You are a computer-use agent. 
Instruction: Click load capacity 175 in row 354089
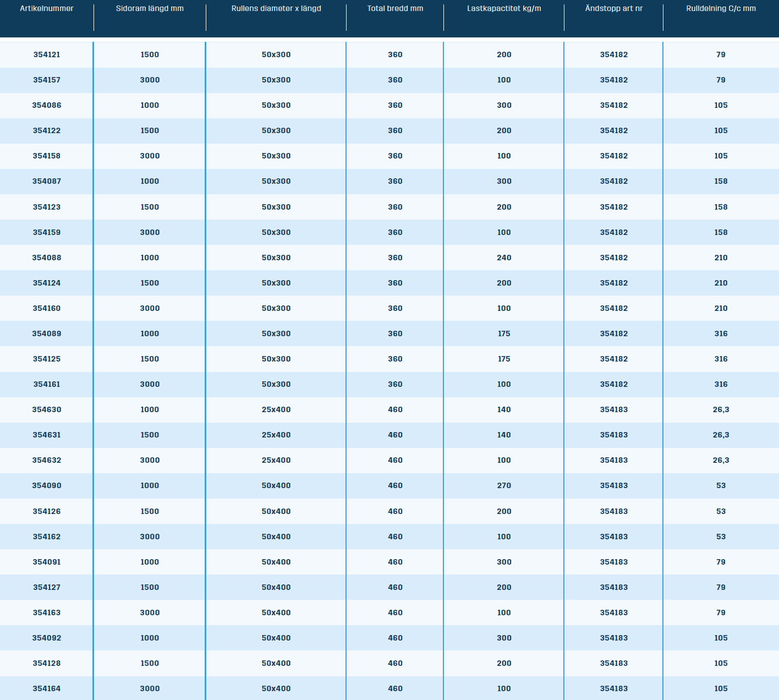pos(504,334)
